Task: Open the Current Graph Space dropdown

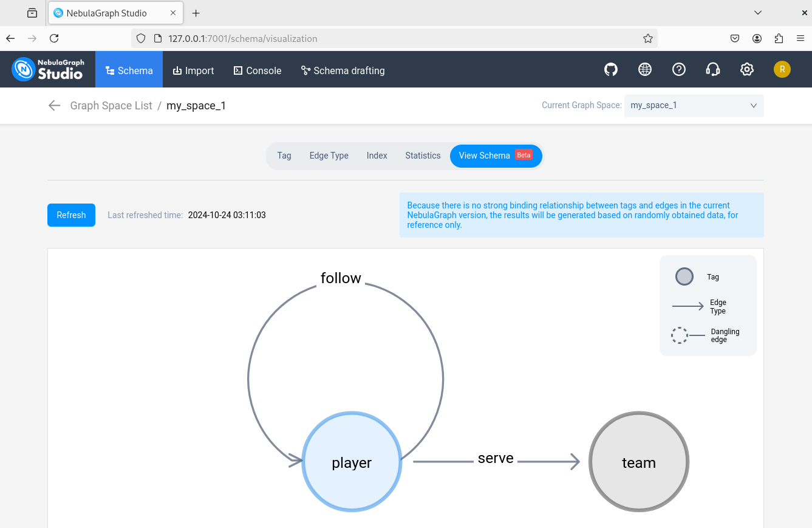Action: point(694,106)
